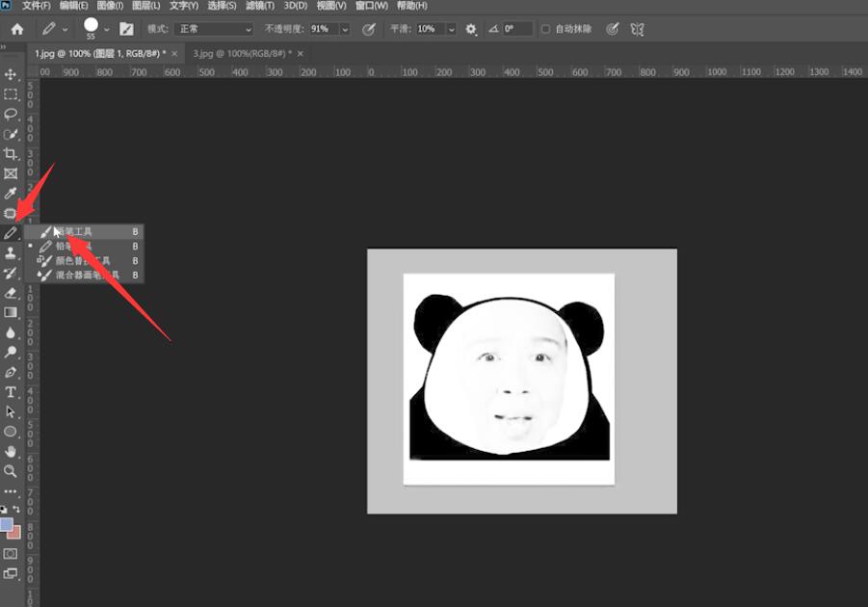Toggle Quick Mask mode

(x=10, y=554)
